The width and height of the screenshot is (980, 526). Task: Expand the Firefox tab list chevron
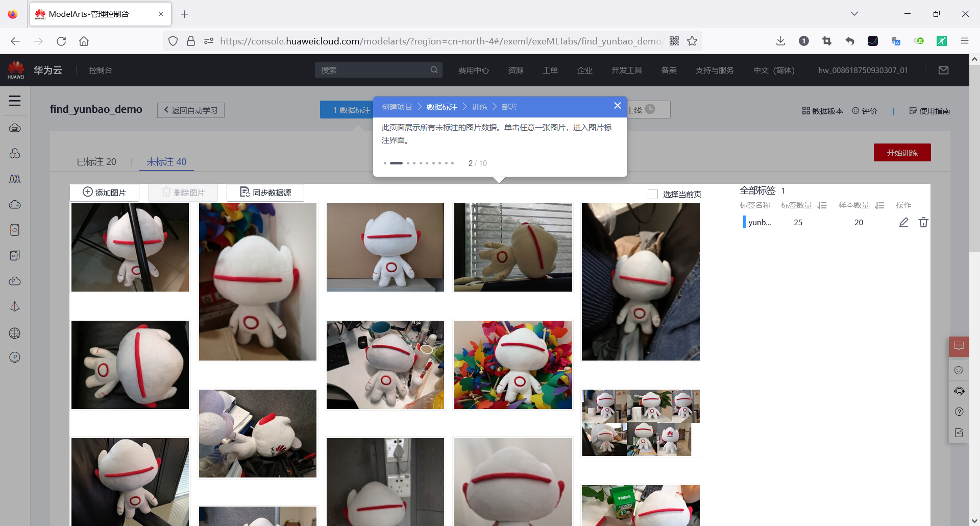tap(854, 14)
